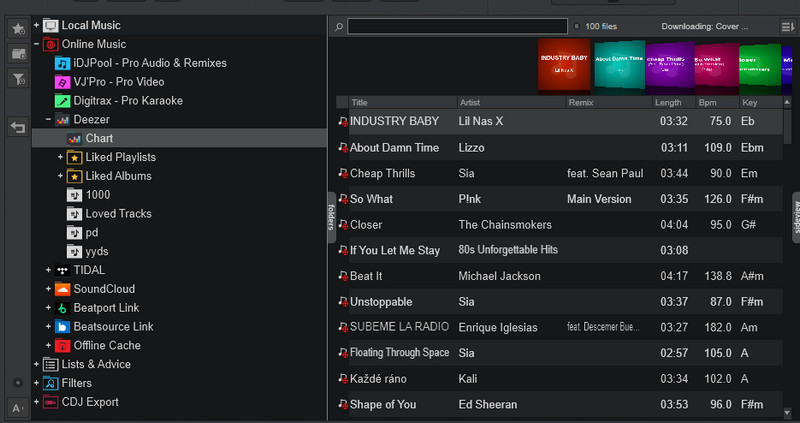Click the iDJPool music note icon
Screen dimensions: 800x423
(x=62, y=63)
